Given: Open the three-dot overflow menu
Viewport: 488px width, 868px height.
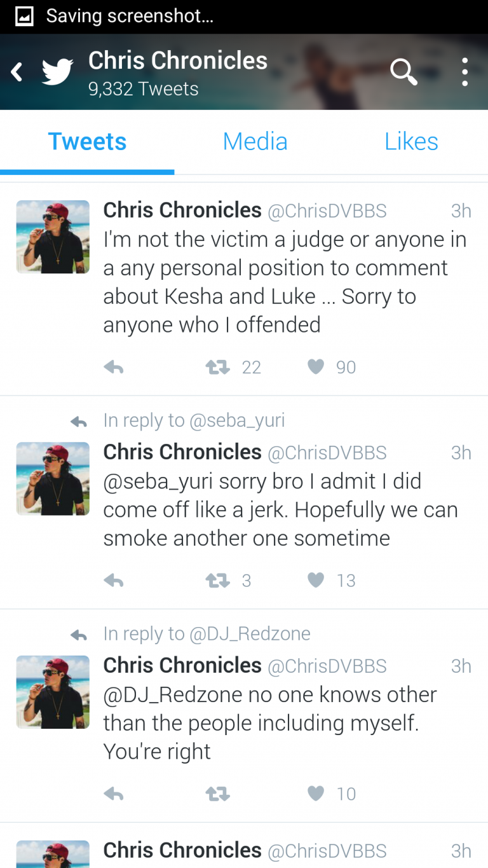Looking at the screenshot, I should (465, 72).
